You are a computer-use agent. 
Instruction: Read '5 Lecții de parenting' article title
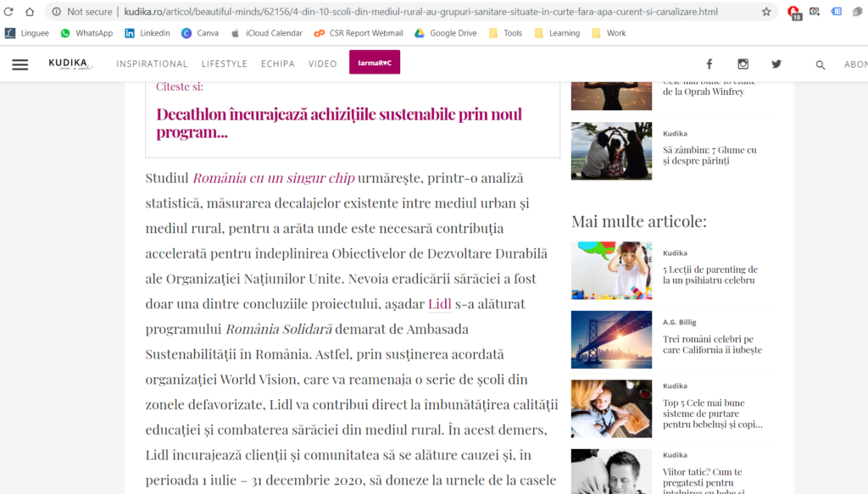pyautogui.click(x=710, y=275)
